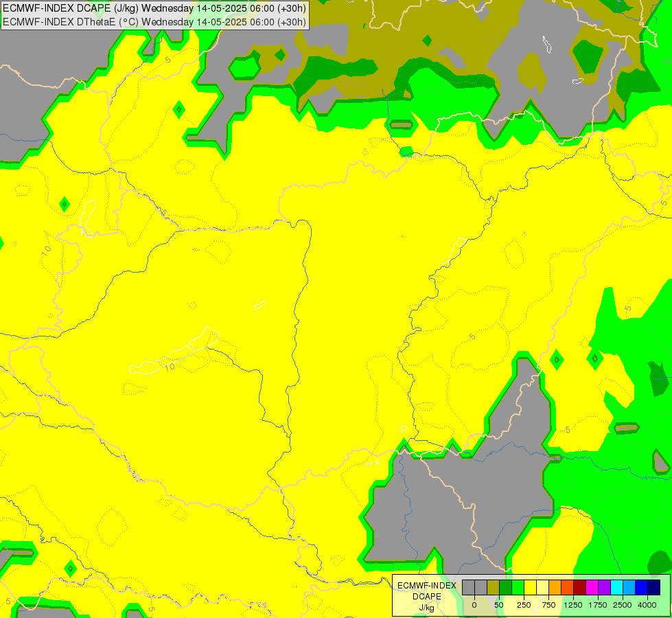Click the dark red legend swatch
Screen dimensions: 672x618
click(580, 588)
